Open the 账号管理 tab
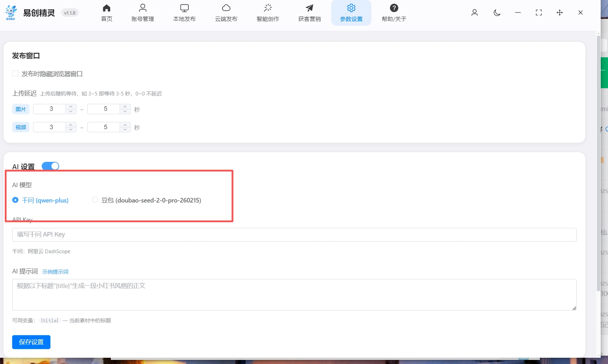The width and height of the screenshot is (608, 364). click(x=143, y=13)
